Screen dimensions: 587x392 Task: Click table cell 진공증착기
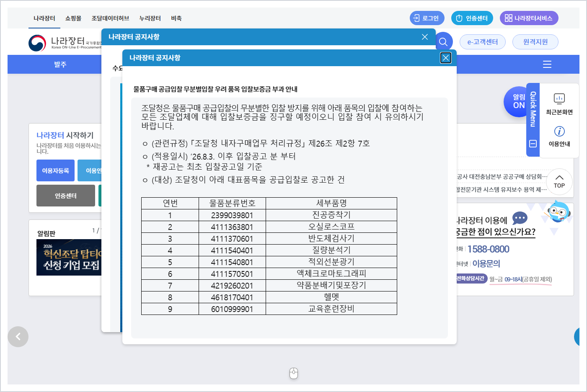click(331, 215)
